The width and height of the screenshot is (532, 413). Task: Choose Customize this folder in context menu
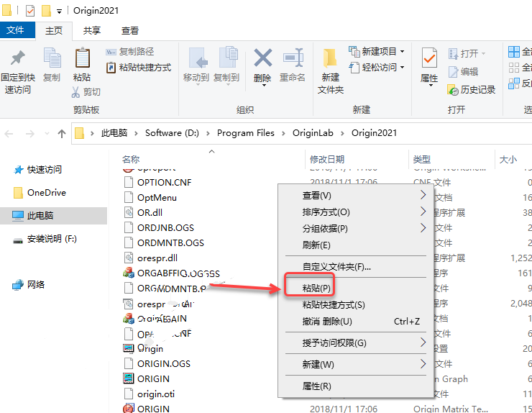356,267
